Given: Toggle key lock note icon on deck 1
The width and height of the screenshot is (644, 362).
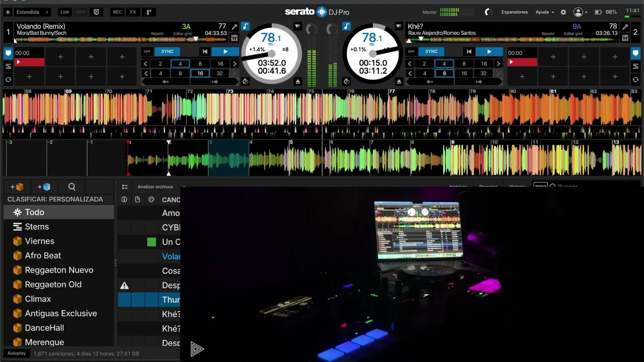Looking at the screenshot, I should [x=245, y=26].
